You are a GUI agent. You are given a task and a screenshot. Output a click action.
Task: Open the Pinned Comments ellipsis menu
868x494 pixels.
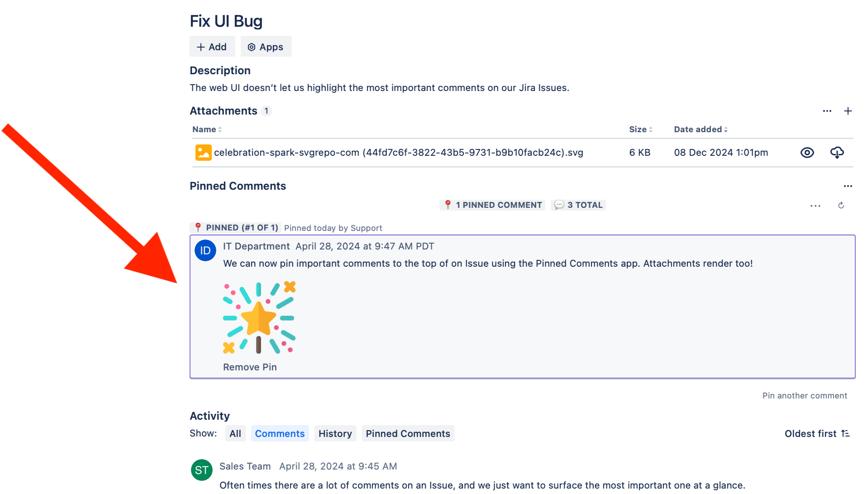click(x=848, y=186)
